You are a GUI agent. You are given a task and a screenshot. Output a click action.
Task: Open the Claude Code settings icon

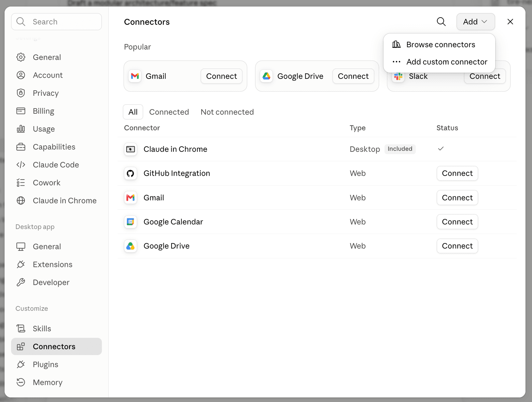tap(21, 165)
